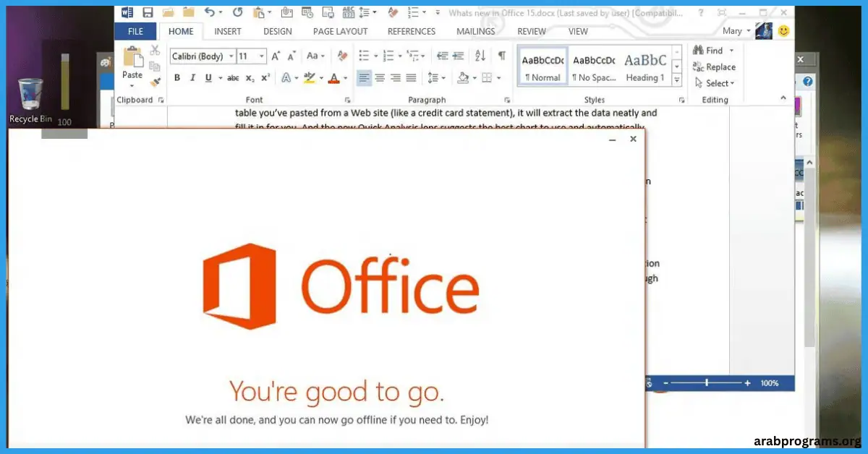Justify the paragraph text
The image size is (868, 454).
click(x=412, y=78)
